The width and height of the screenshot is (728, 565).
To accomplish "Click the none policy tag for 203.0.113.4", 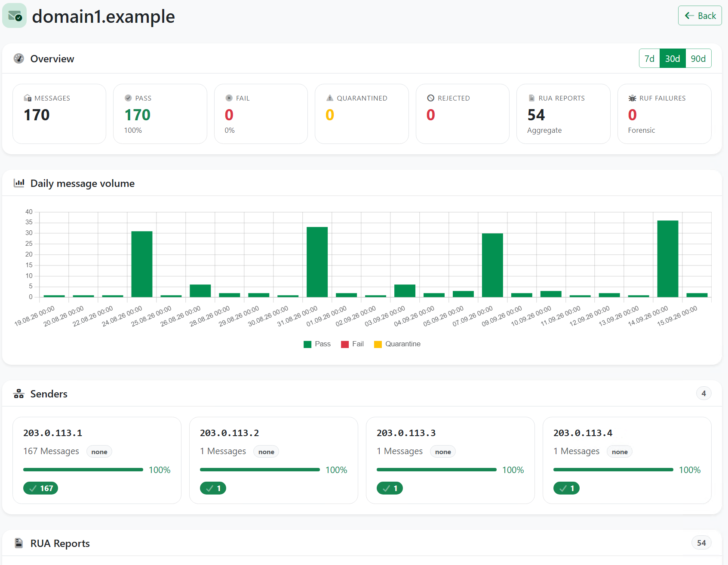I will 620,452.
